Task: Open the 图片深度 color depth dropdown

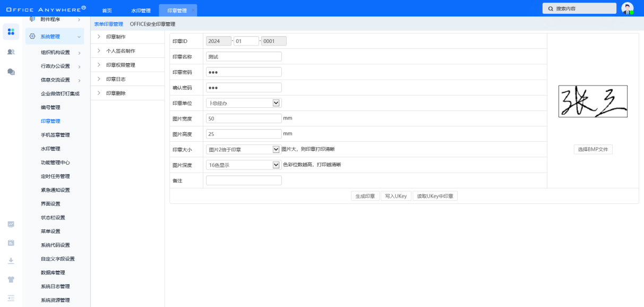Action: click(276, 165)
